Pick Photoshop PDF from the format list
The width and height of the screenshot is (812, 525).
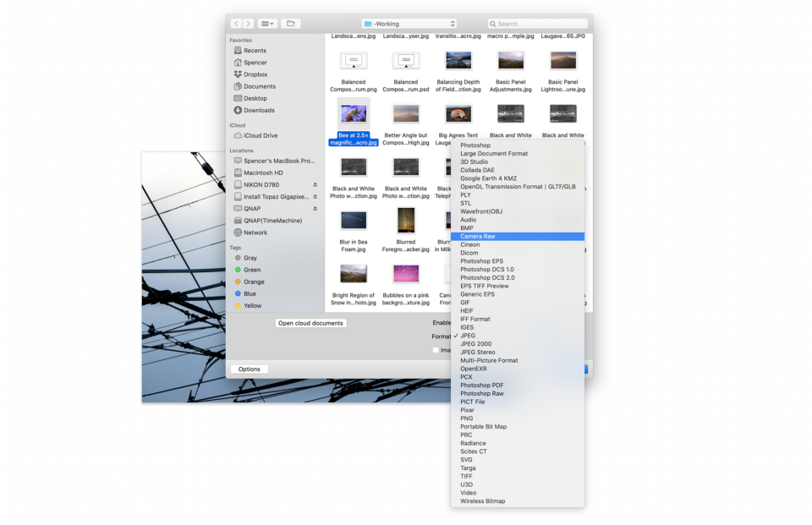482,386
